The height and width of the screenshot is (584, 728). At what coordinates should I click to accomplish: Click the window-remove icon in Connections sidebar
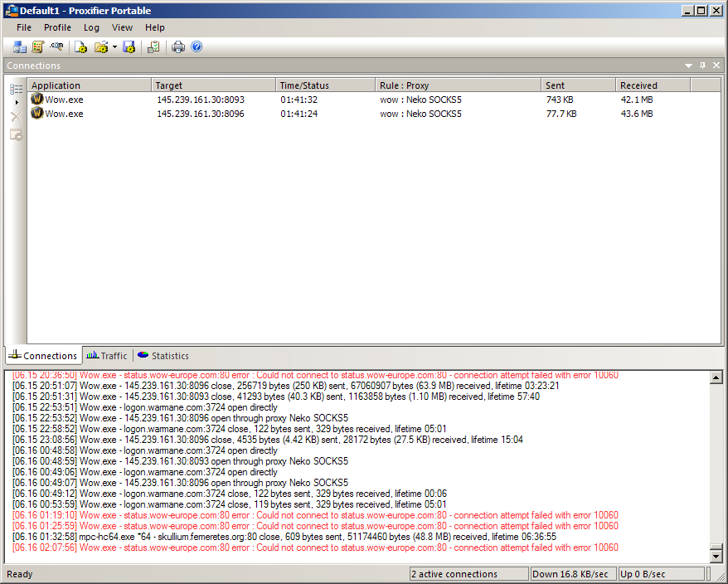pyautogui.click(x=17, y=134)
